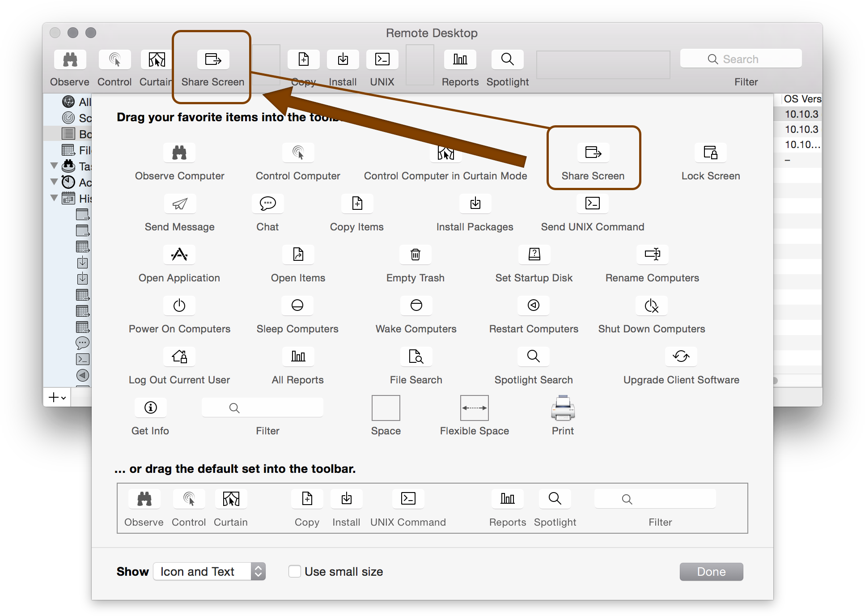This screenshot has height=616, width=865.
Task: Click the add (+) button in the sidebar
Action: tap(57, 397)
